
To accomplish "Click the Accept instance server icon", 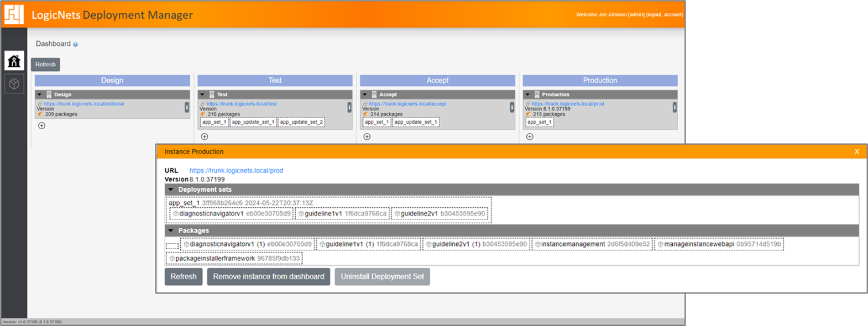I will [374, 94].
